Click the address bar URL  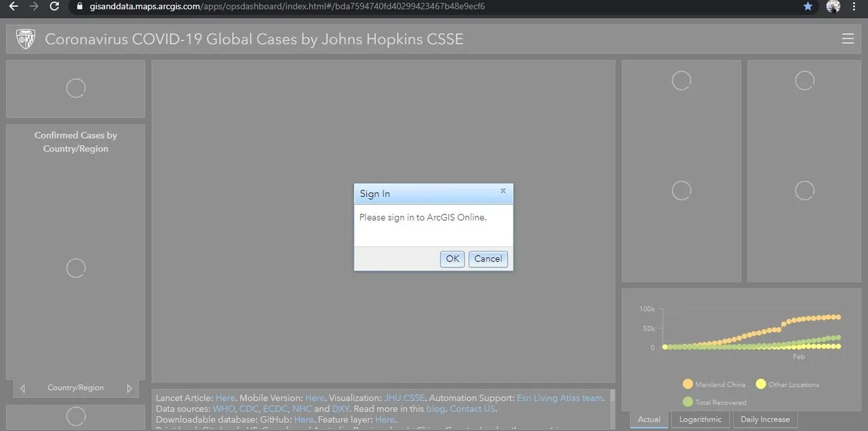(287, 6)
